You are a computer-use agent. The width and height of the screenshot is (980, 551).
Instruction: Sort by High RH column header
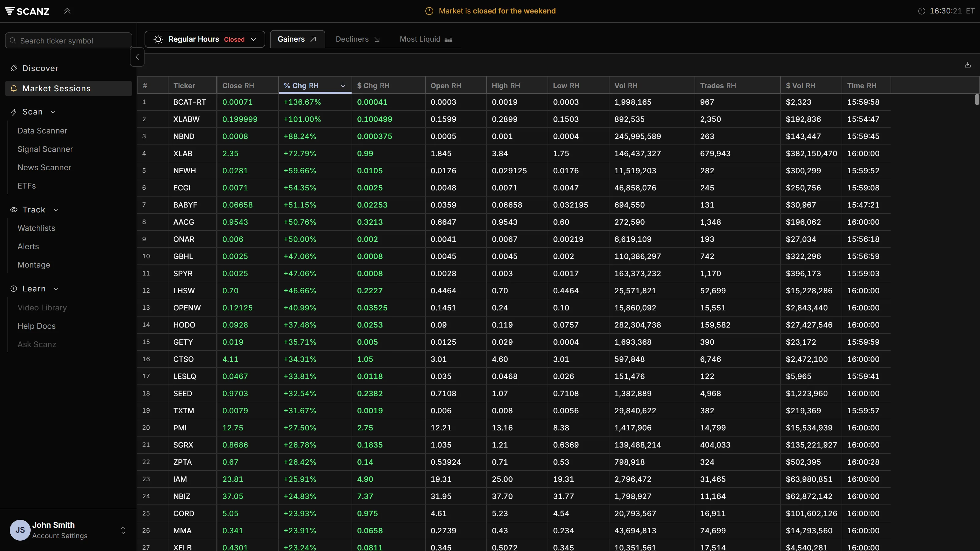point(517,86)
